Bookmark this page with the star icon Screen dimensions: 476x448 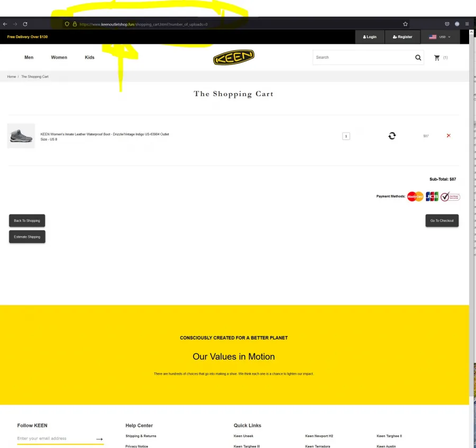(405, 24)
